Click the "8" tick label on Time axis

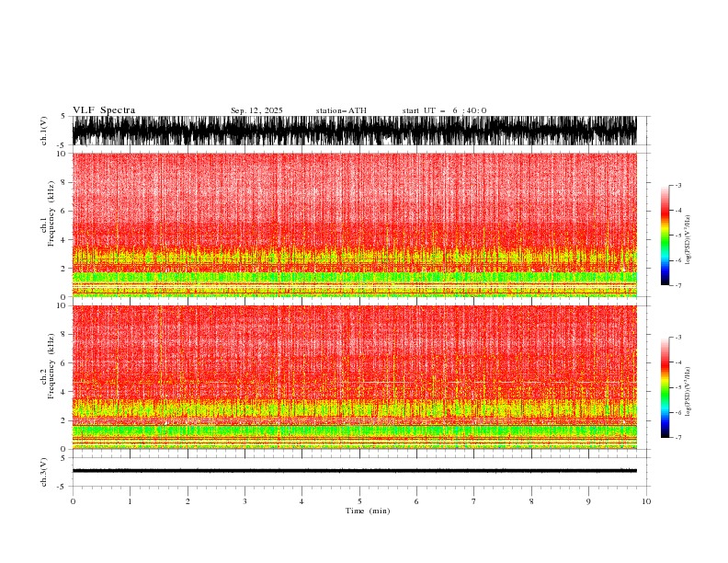(x=531, y=501)
